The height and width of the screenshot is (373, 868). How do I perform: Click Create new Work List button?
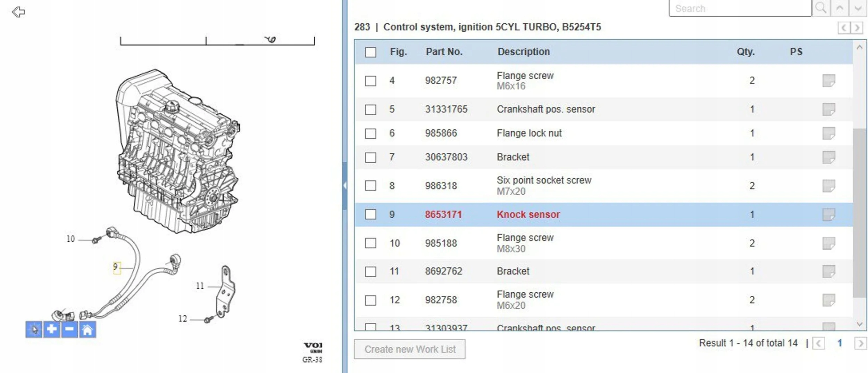410,349
